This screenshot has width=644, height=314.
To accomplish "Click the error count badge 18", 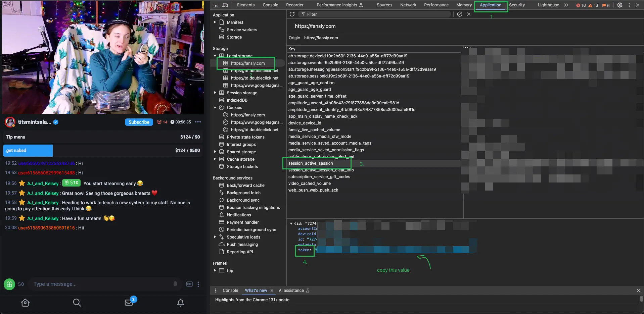I will 581,5.
